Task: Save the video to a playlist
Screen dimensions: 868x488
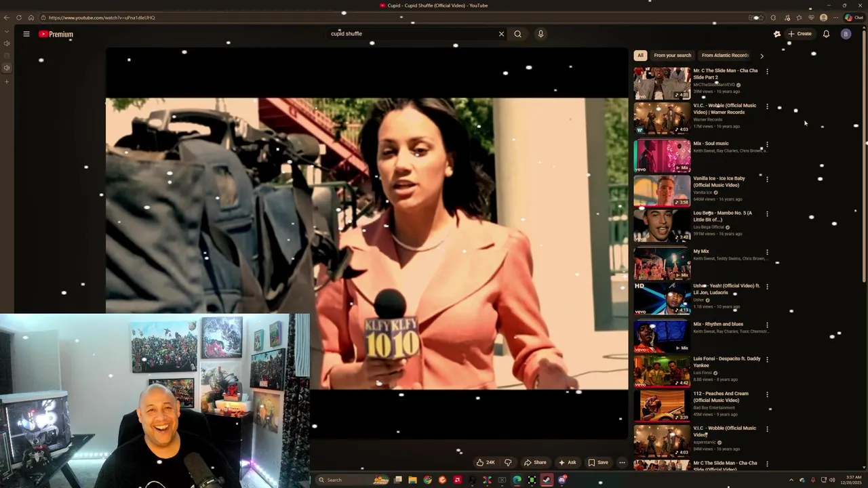Action: pyautogui.click(x=598, y=462)
